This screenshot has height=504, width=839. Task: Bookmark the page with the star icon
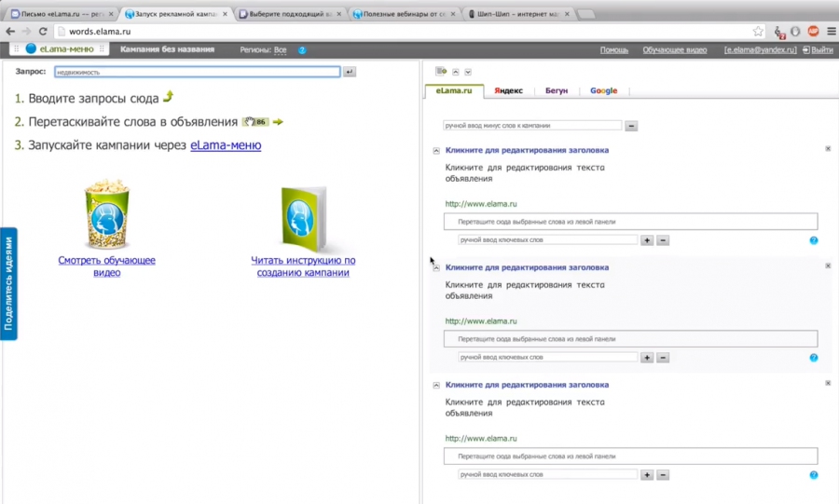click(x=758, y=32)
